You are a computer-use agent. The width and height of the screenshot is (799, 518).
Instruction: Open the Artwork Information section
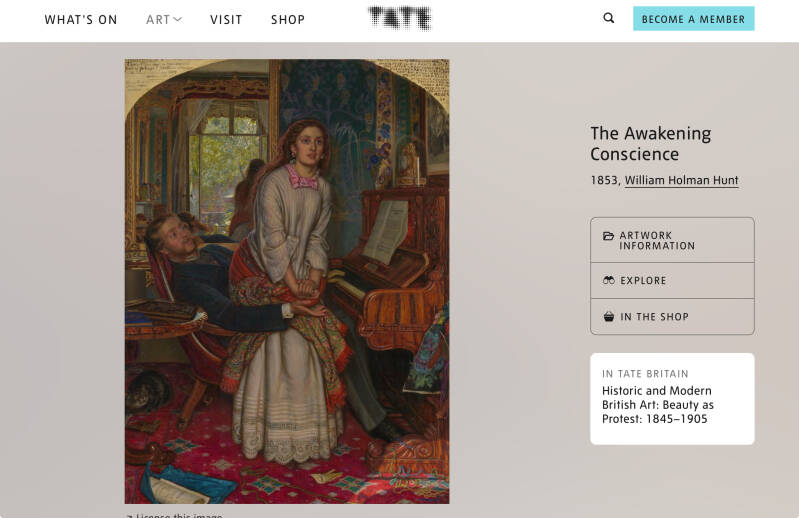click(x=657, y=241)
